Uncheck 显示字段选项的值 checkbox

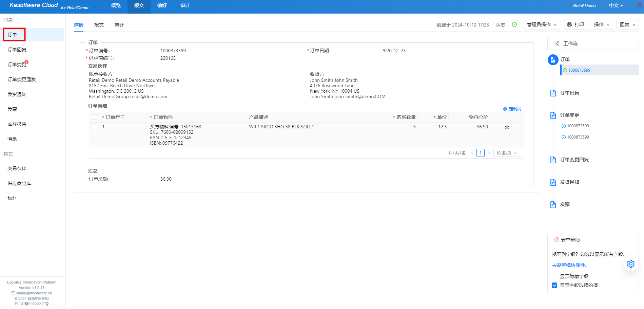(554, 285)
